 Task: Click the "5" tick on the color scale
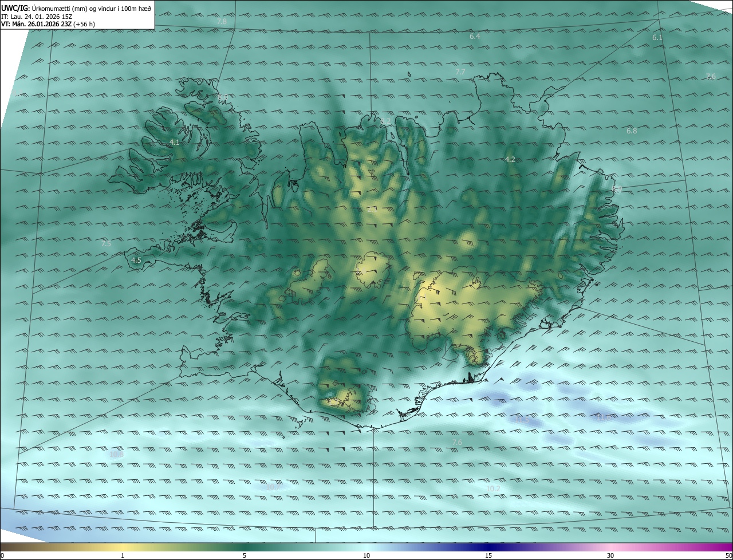(245, 555)
